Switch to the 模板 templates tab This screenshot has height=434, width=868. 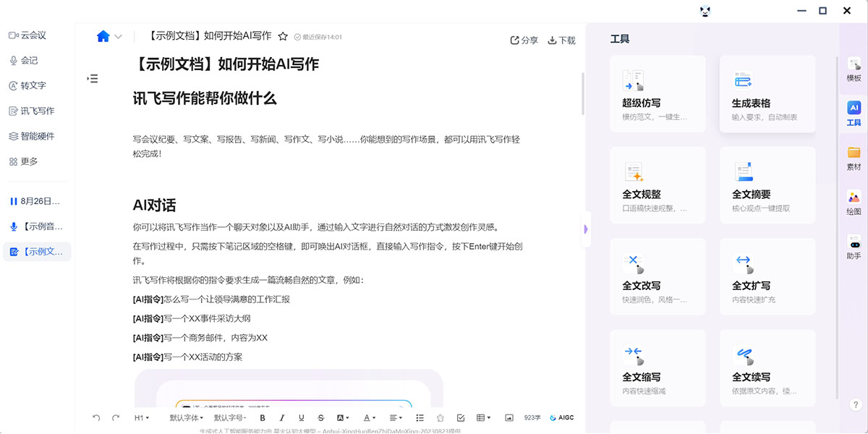coord(854,69)
